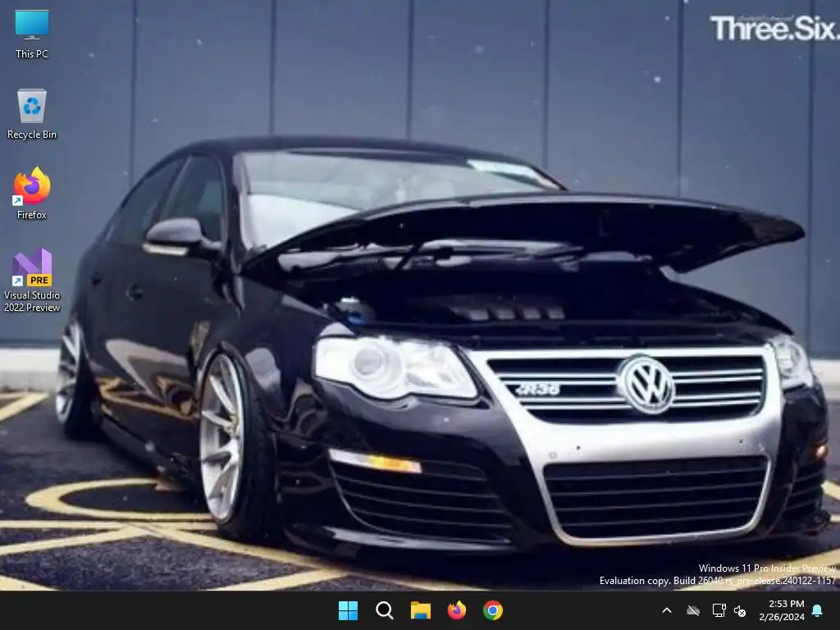Open taskbar Search

pyautogui.click(x=384, y=610)
